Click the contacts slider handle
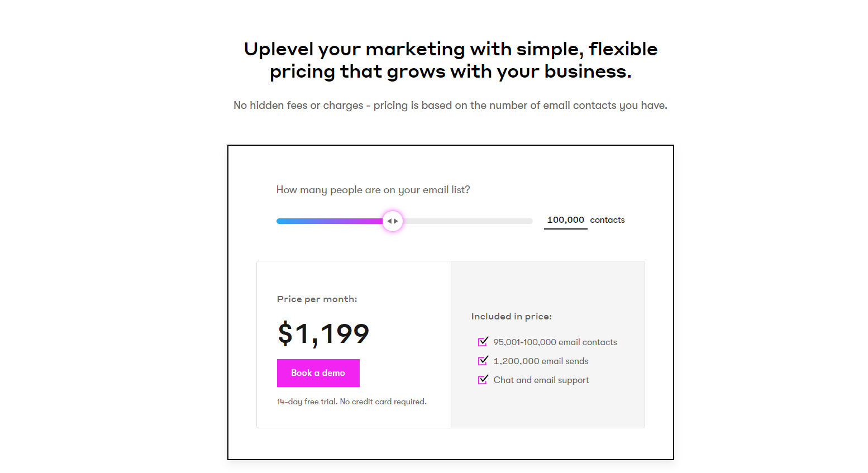 [393, 221]
